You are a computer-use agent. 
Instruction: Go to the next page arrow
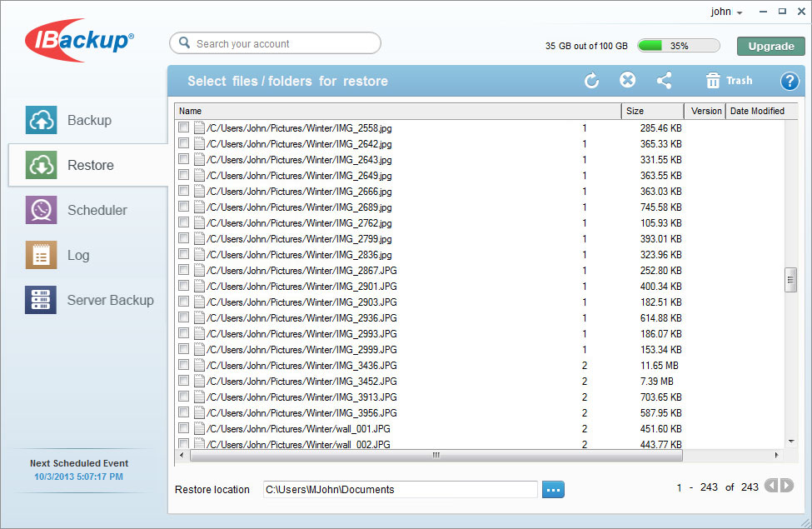787,487
